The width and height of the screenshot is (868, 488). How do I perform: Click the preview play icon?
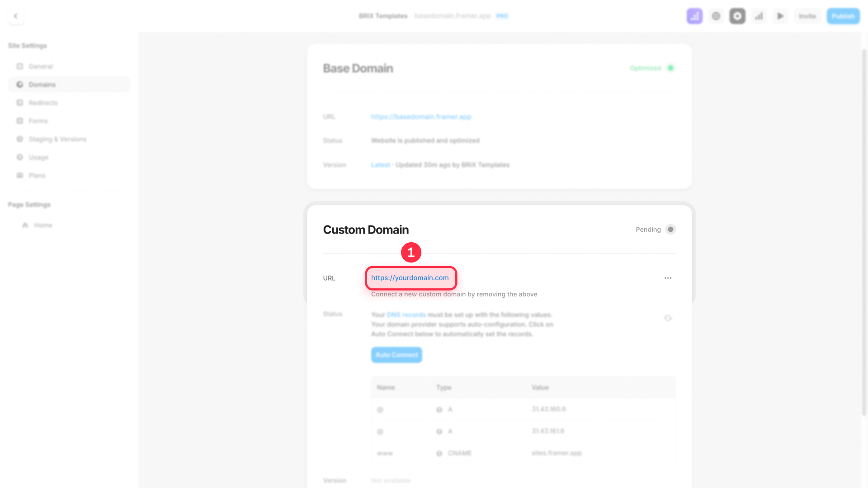point(780,16)
